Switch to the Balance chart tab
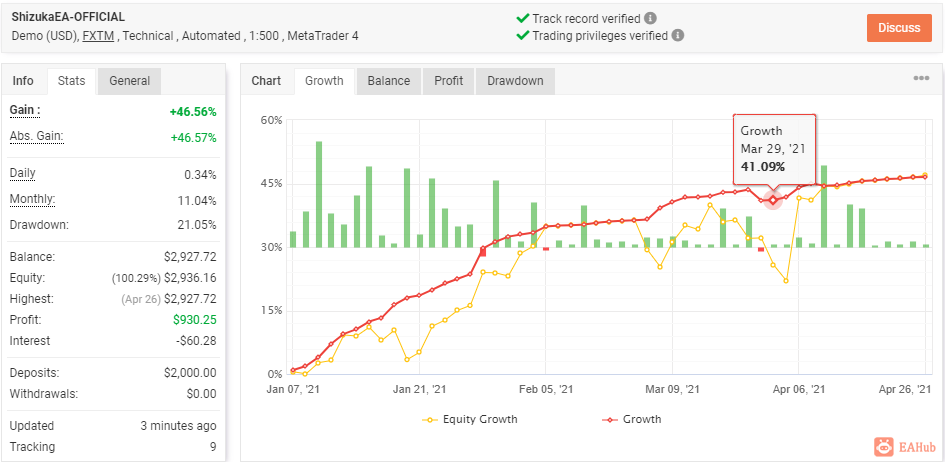This screenshot has height=462, width=945. click(x=389, y=81)
